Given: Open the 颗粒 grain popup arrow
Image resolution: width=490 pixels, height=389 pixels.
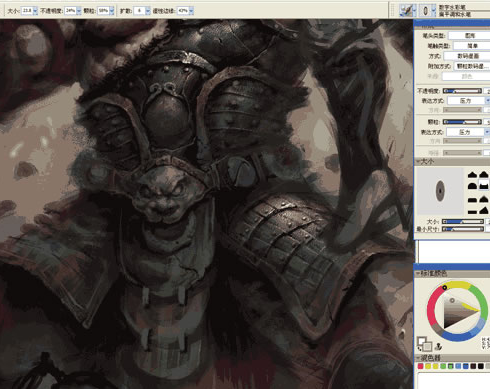Looking at the screenshot, I should click(112, 11).
